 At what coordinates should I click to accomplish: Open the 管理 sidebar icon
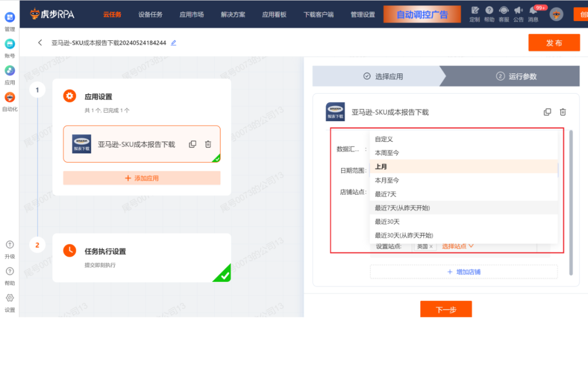coord(10,17)
